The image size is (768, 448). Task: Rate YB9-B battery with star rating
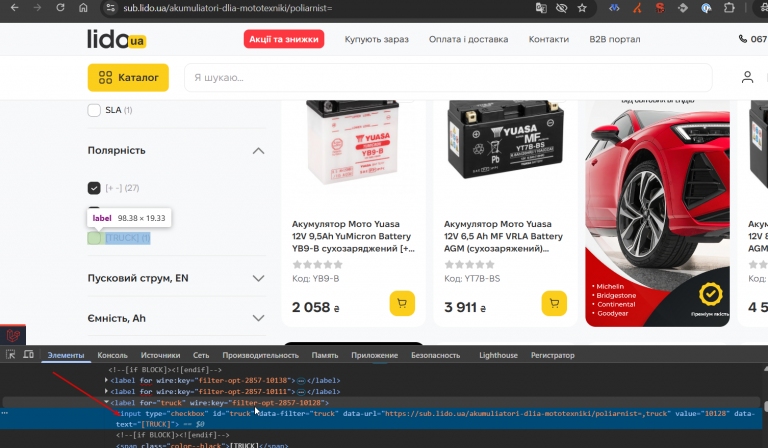[317, 265]
